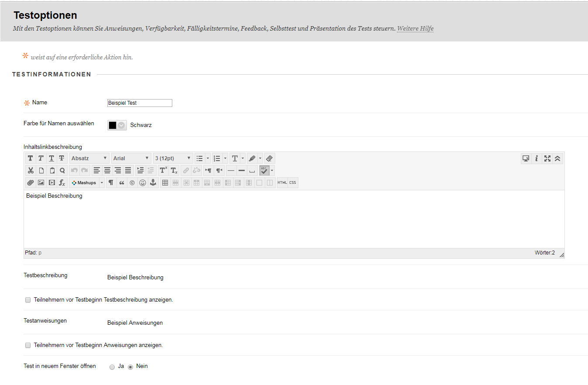Viewport: 588px width, 385px height.
Task: Select Ja for Test in neuem Fenster öffnen
Action: coord(112,367)
